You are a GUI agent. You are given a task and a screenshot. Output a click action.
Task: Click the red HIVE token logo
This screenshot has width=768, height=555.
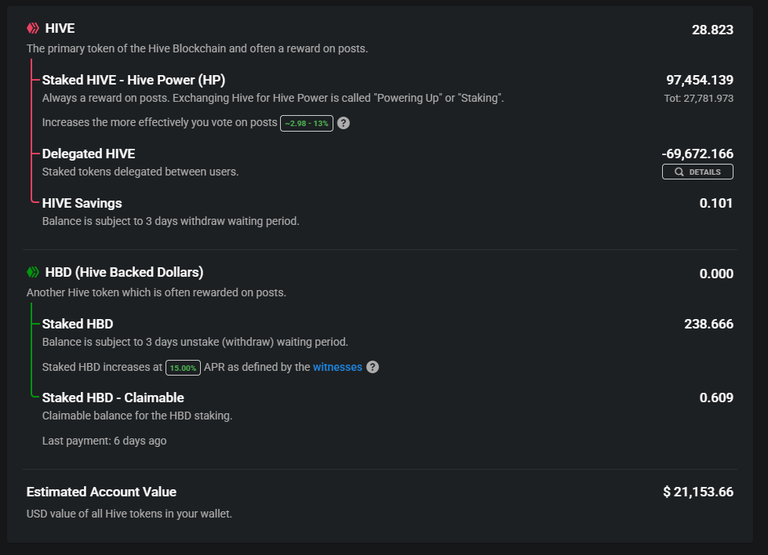coord(33,28)
